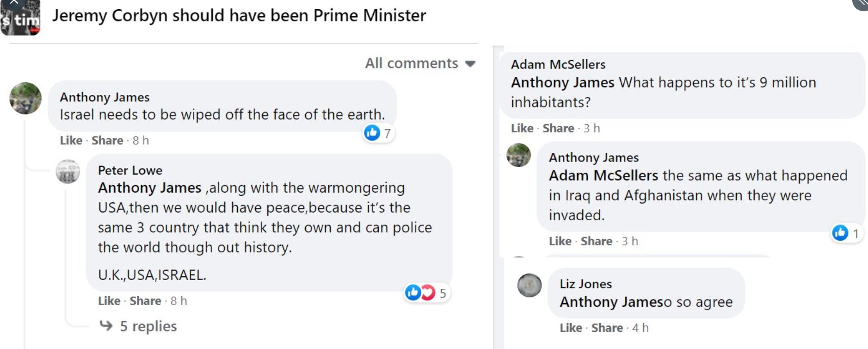868x349 pixels.
Task: Open Adam McSellers's profile name link
Action: pyautogui.click(x=558, y=64)
